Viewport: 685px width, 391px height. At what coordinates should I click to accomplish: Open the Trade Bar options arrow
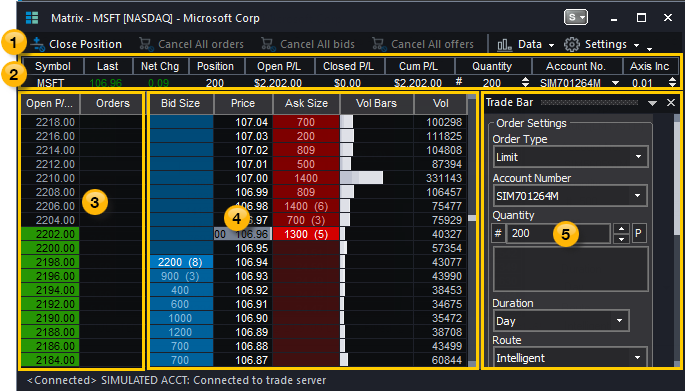tap(652, 103)
